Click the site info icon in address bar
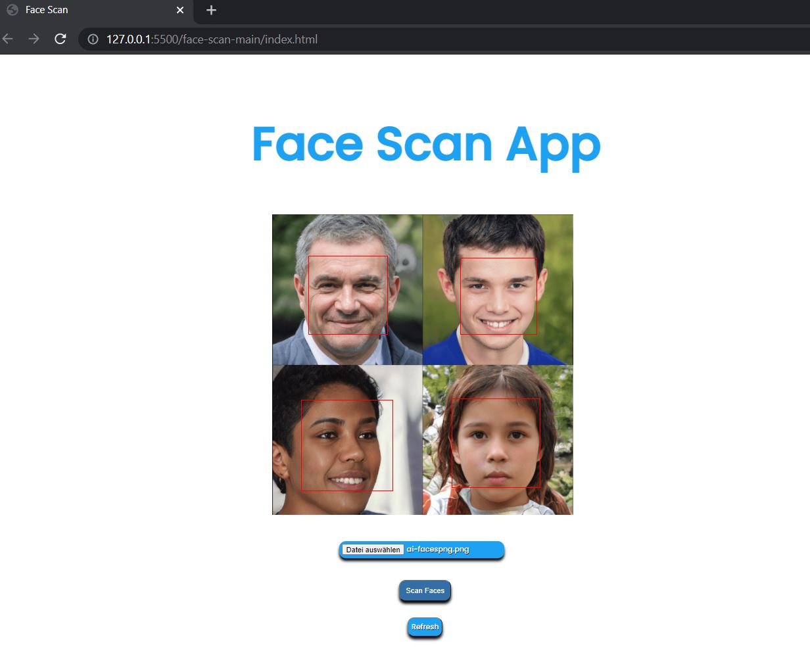810x672 pixels. click(91, 39)
